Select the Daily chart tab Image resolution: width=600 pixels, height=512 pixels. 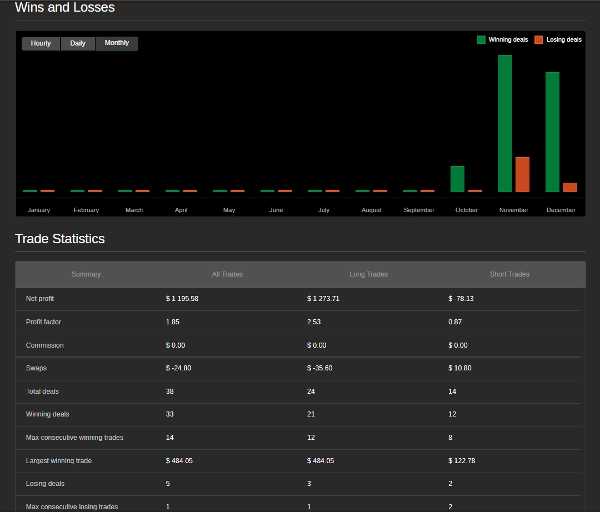[78, 44]
